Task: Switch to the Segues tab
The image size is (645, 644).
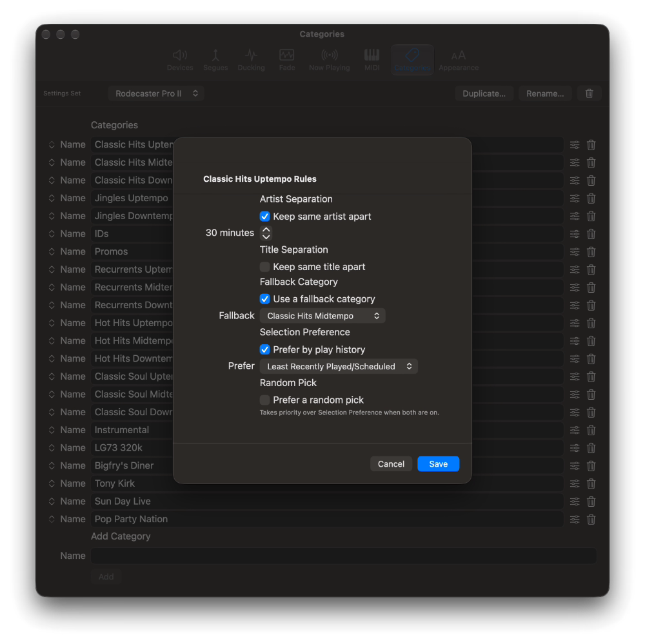Action: [x=215, y=60]
